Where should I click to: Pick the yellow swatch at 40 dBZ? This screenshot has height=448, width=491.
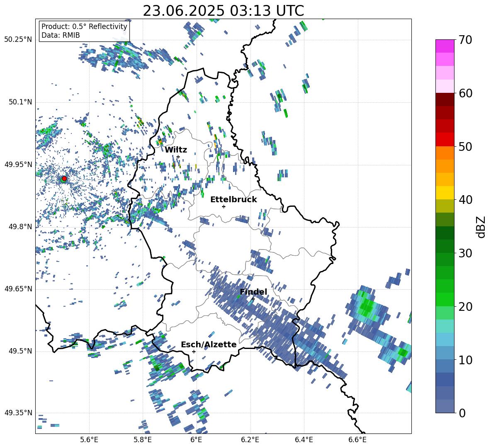445,193
